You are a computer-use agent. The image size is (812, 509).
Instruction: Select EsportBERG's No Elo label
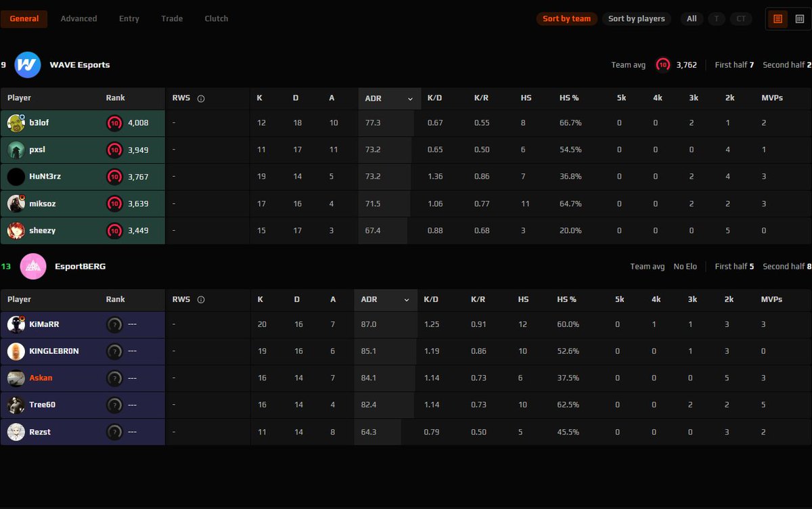(x=685, y=267)
